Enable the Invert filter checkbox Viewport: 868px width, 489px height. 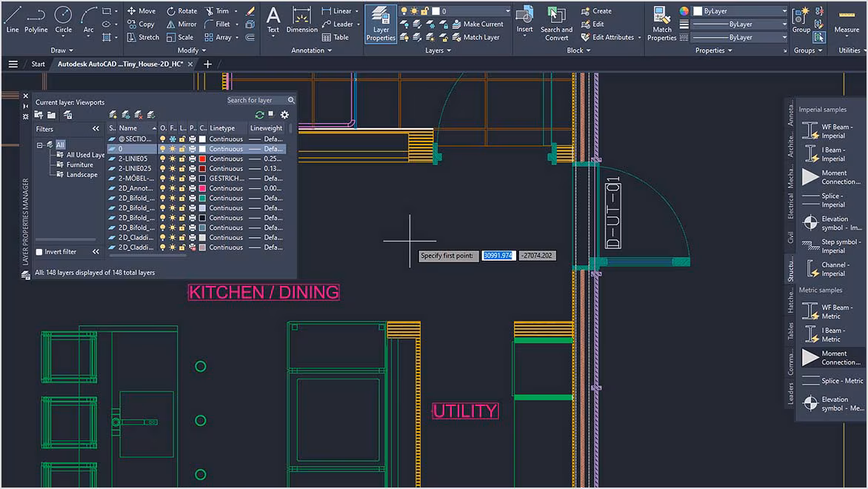[x=39, y=252]
